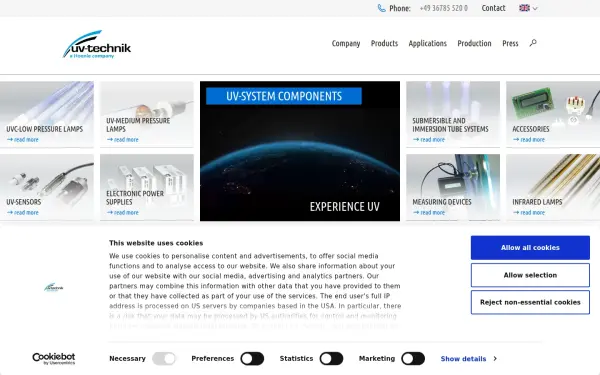This screenshot has height=375, width=600.
Task: Click the Measuring Devices title
Action: pos(442,202)
